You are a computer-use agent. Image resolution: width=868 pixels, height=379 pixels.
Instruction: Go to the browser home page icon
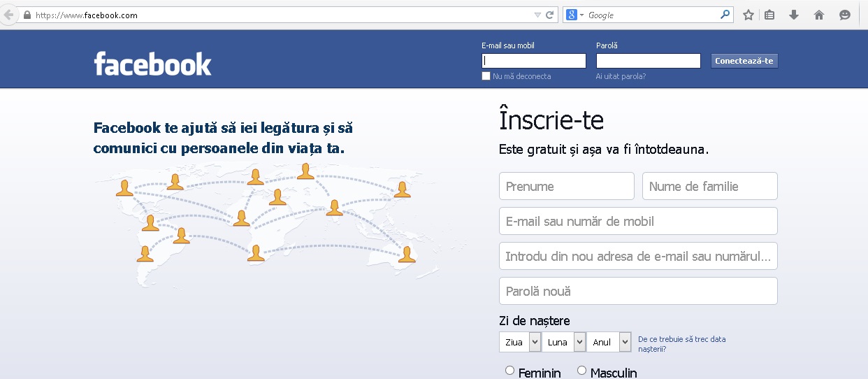pos(819,15)
